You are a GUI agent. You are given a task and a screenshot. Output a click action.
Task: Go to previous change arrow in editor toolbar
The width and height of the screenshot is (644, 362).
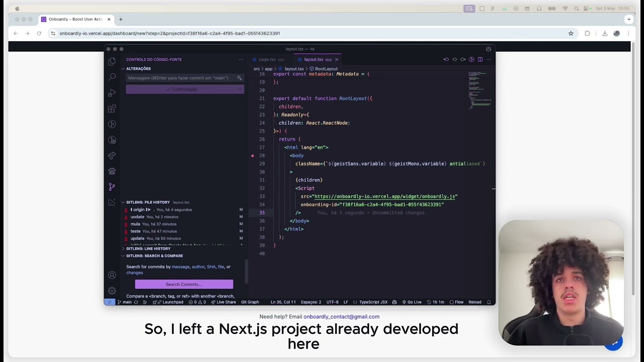(x=446, y=59)
